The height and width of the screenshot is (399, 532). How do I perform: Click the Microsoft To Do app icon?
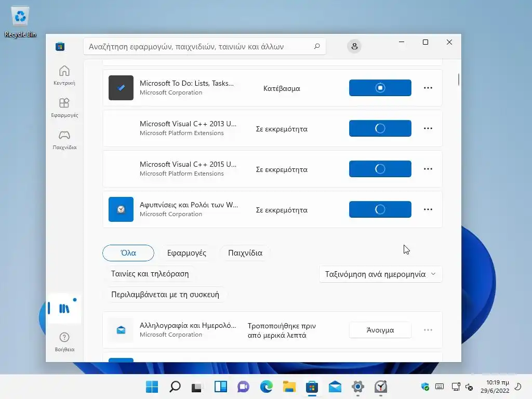[x=121, y=88]
